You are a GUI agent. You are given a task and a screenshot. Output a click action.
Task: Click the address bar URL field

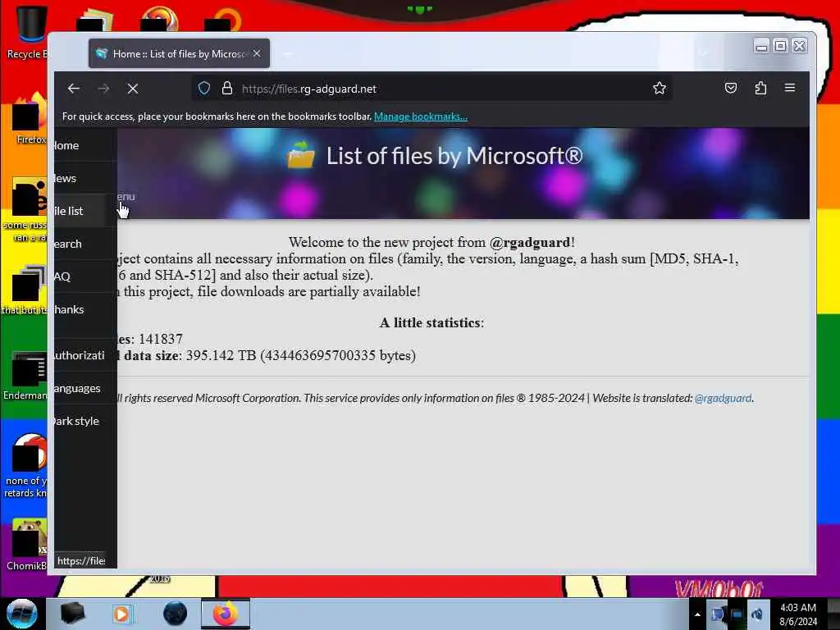pyautogui.click(x=431, y=89)
